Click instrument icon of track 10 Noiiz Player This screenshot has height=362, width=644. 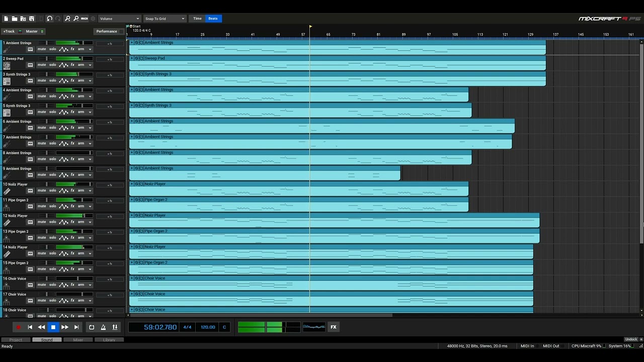click(x=7, y=191)
